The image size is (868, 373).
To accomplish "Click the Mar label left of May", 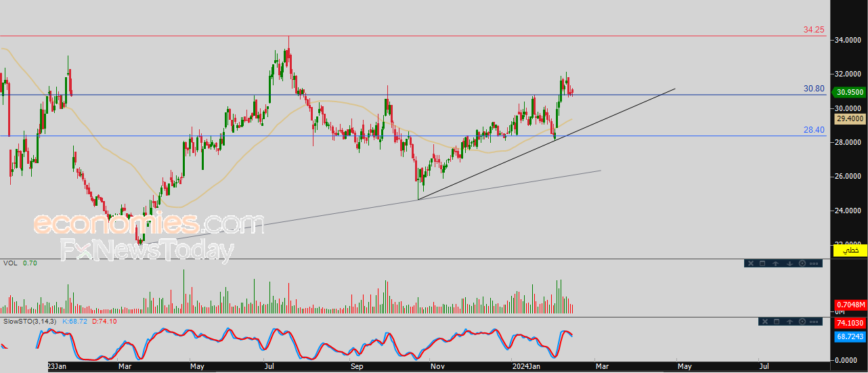I will coord(124,366).
